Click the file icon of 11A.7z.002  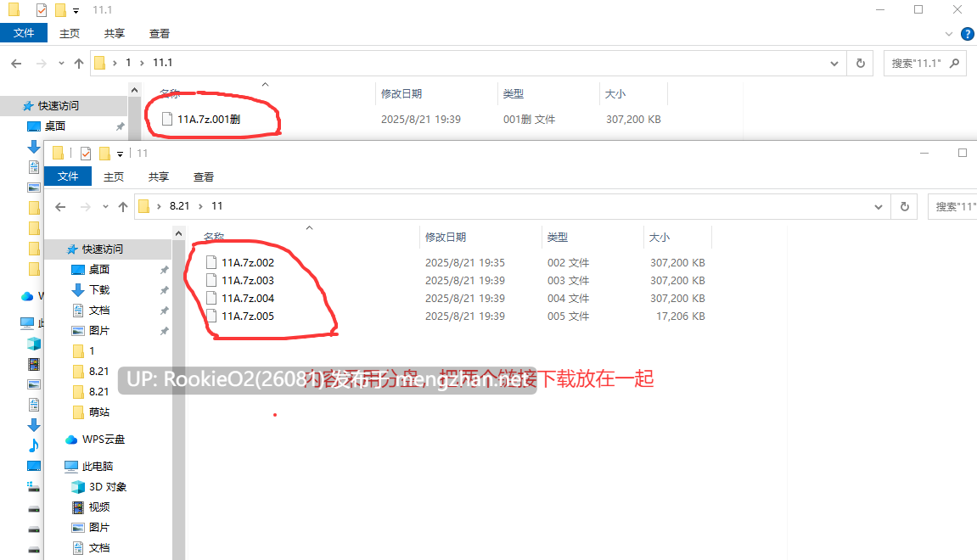[x=211, y=262]
